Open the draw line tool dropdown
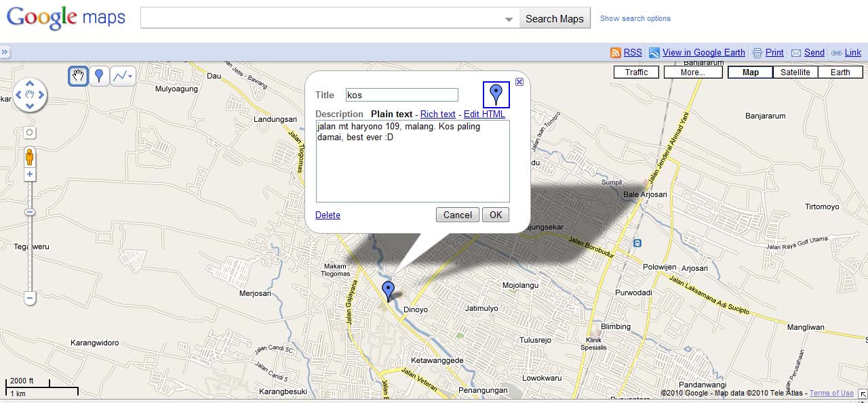This screenshot has width=868, height=403. click(x=123, y=76)
